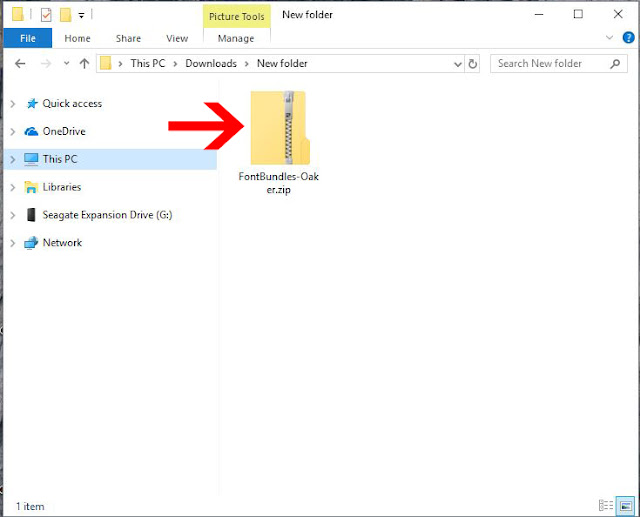Viewport: 640px width, 517px height.
Task: Select the Picture Tools contextual tab
Action: click(237, 16)
